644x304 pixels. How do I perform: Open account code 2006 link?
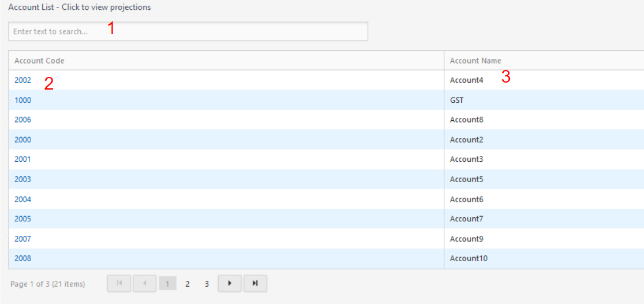(x=23, y=120)
